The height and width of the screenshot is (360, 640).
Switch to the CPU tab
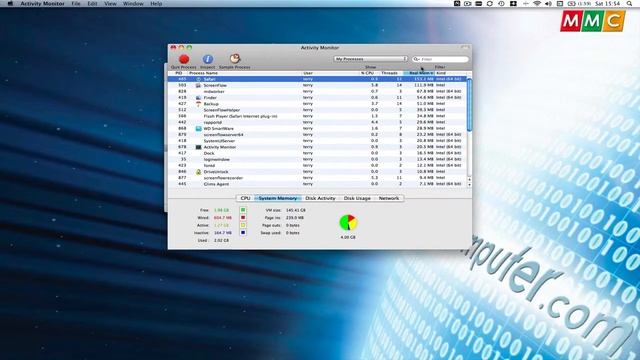pyautogui.click(x=245, y=198)
